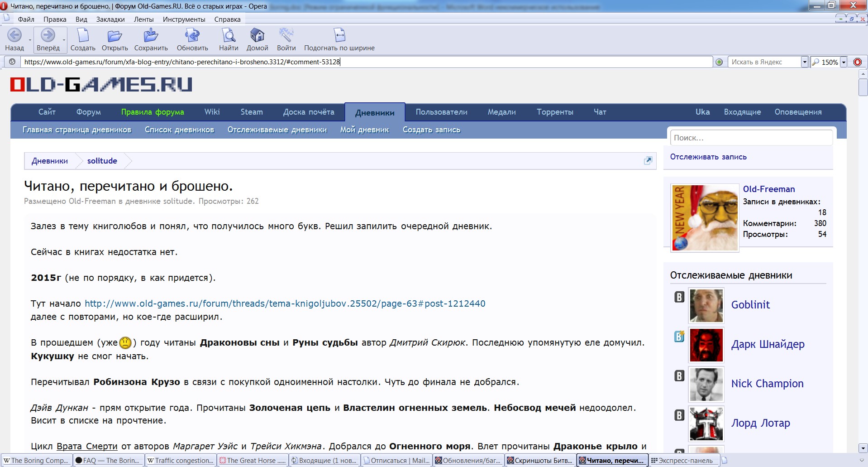The height and width of the screenshot is (467, 868).
Task: Expand the Back button history dropdown arrow
Action: coord(30,40)
